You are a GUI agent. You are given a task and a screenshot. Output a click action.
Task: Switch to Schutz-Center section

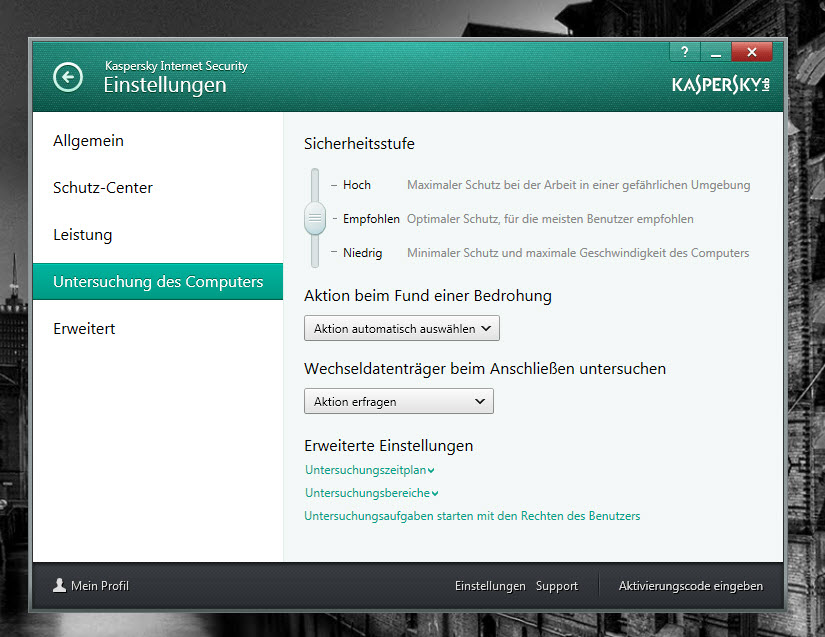[103, 188]
